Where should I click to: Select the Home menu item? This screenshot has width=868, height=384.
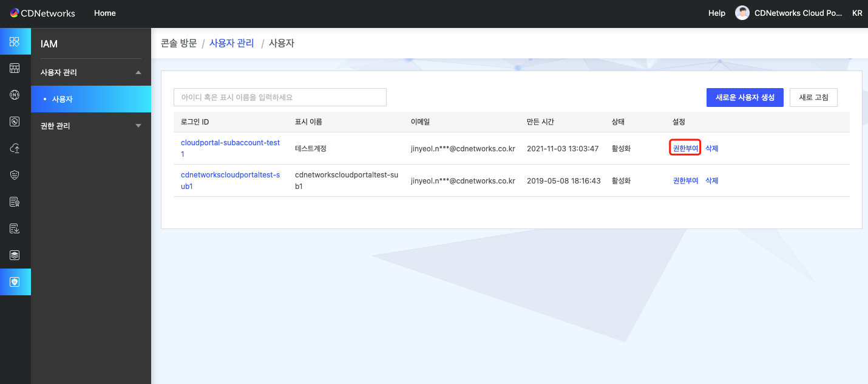104,13
